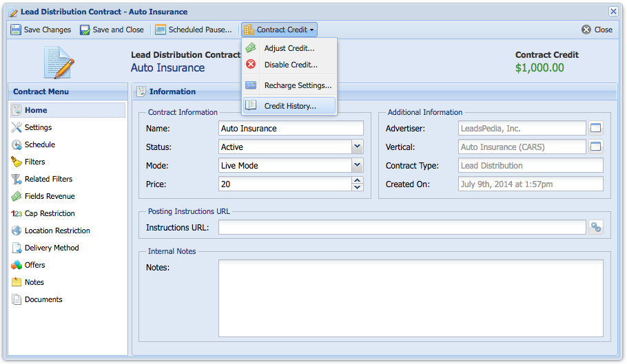Click the internal Notes text area
627x364 pixels.
[x=411, y=298]
